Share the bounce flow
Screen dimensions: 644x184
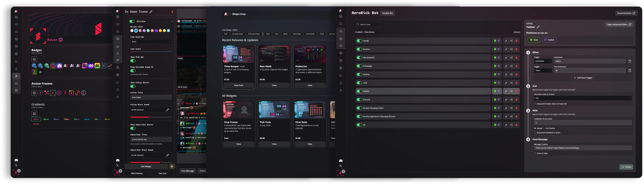click(511, 49)
